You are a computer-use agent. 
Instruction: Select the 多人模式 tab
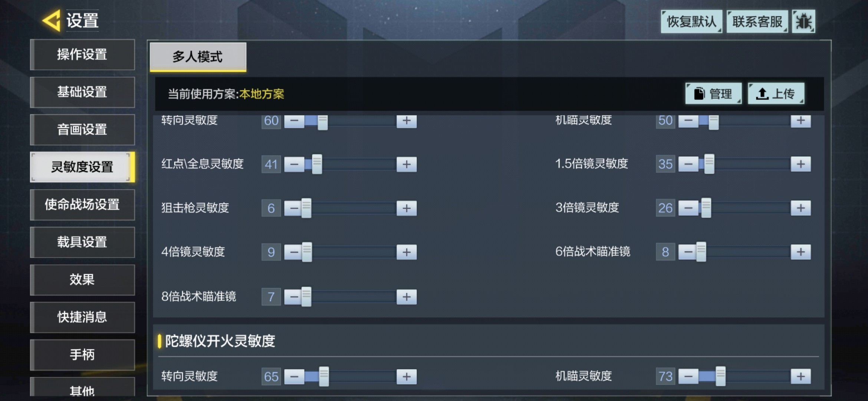tap(198, 57)
